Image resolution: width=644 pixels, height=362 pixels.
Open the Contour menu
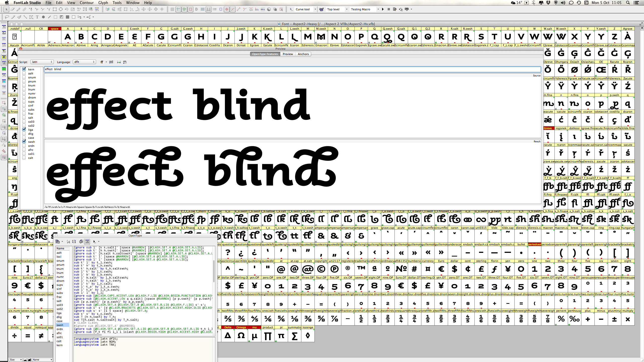pos(87,3)
